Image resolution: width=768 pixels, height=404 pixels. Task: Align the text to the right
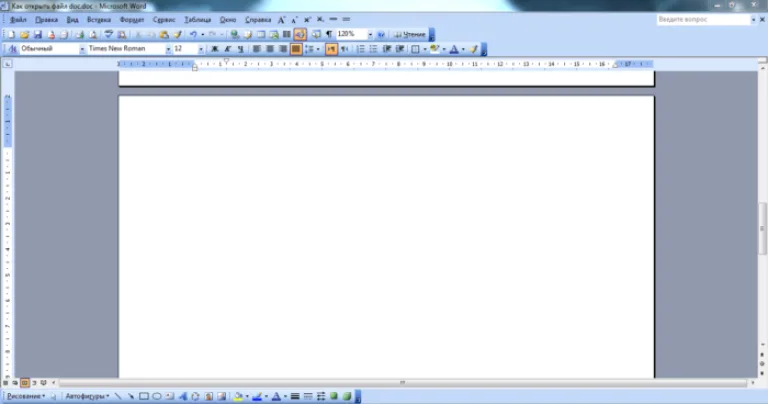click(x=283, y=49)
